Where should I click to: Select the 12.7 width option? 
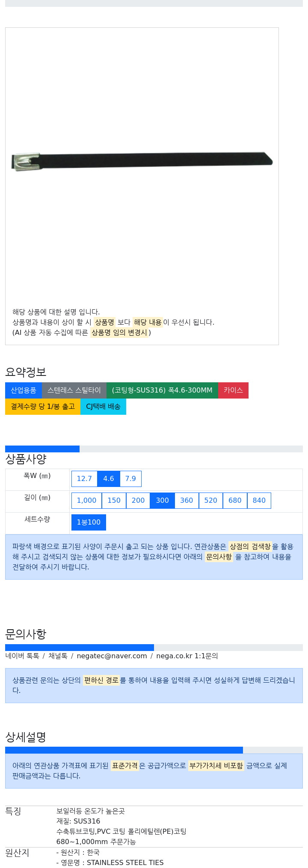84,479
